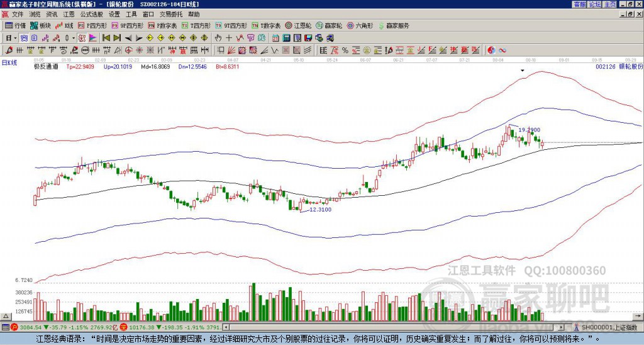The height and width of the screenshot is (345, 644).
Task: Open the 浏览 menu
Action: click(35, 14)
